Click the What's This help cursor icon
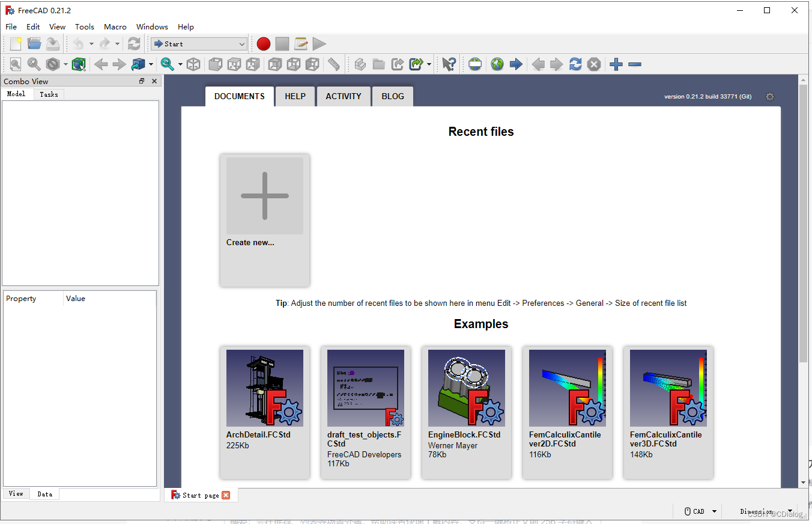 pos(449,64)
